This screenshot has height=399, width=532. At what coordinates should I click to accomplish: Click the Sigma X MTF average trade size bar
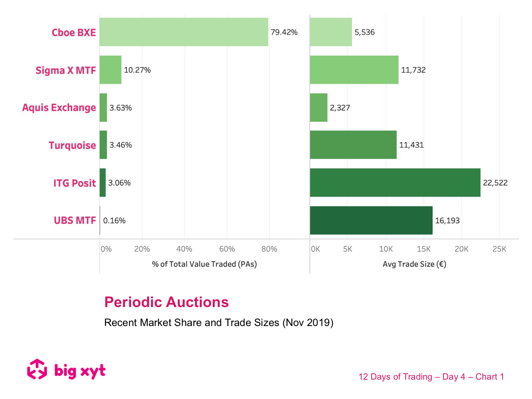click(x=354, y=70)
